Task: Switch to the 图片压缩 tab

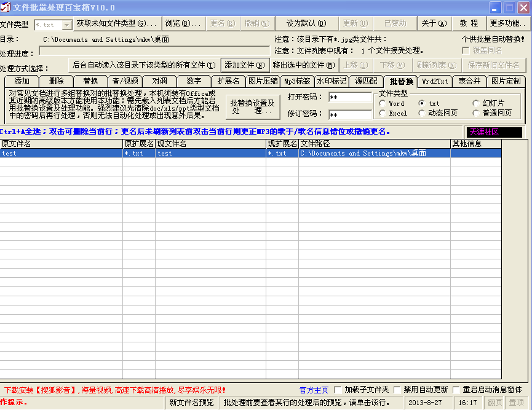Action: tap(263, 81)
